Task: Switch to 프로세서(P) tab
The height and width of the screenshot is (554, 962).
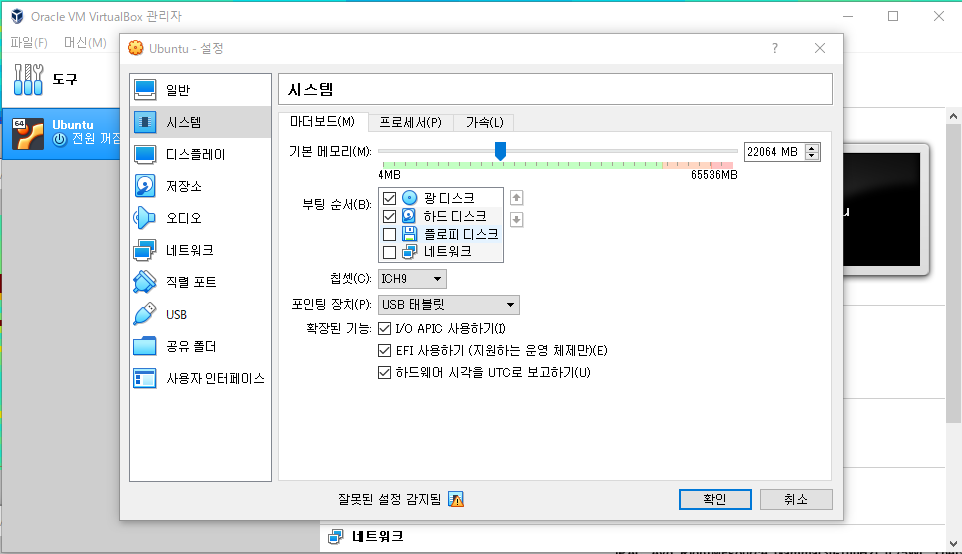Action: click(410, 122)
